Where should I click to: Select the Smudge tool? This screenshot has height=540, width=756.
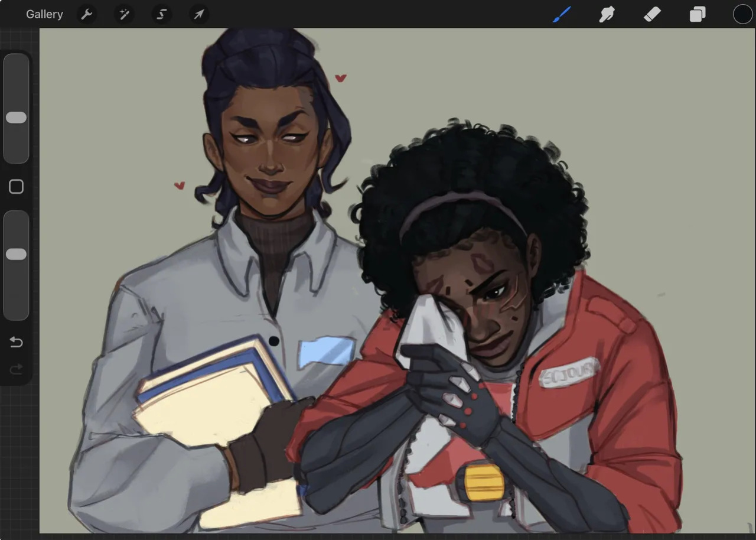coord(607,14)
